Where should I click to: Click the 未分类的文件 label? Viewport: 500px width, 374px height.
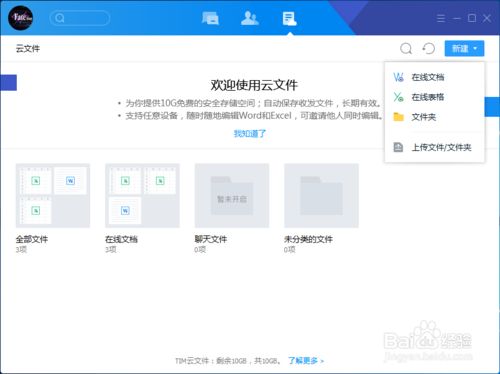pyautogui.click(x=308, y=239)
